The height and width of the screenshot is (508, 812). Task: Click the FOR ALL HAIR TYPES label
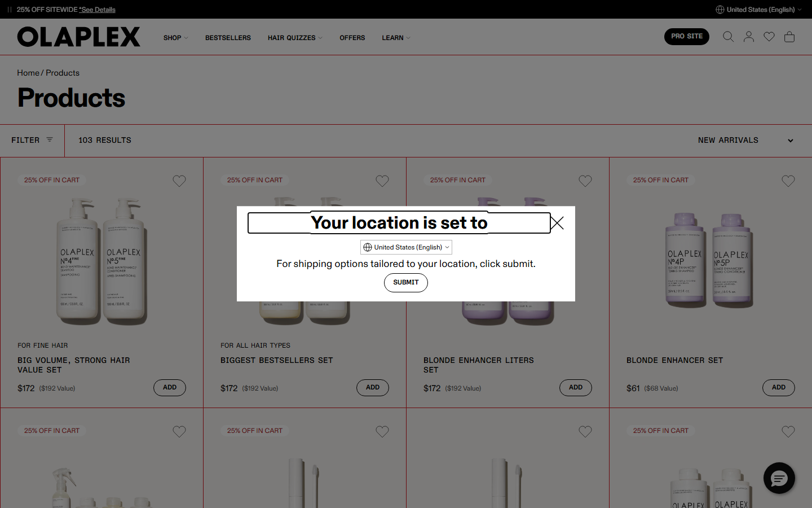pyautogui.click(x=255, y=345)
